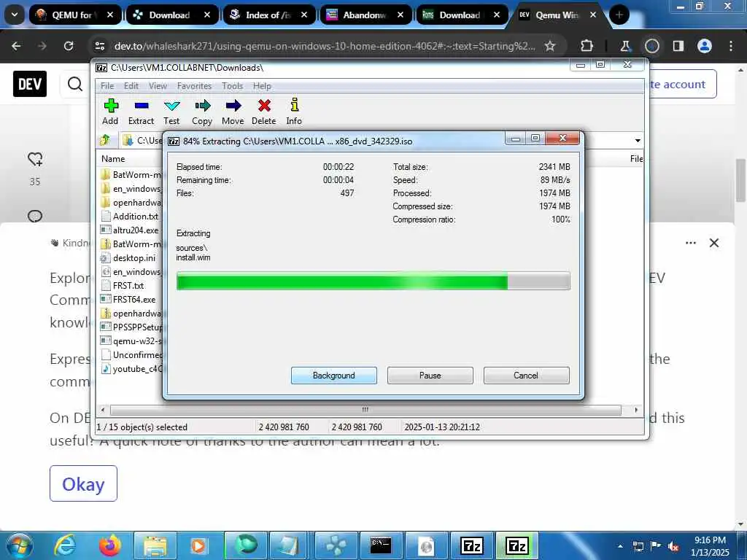Open the browser three-dot menu
This screenshot has height=560, width=747.
pos(731,46)
